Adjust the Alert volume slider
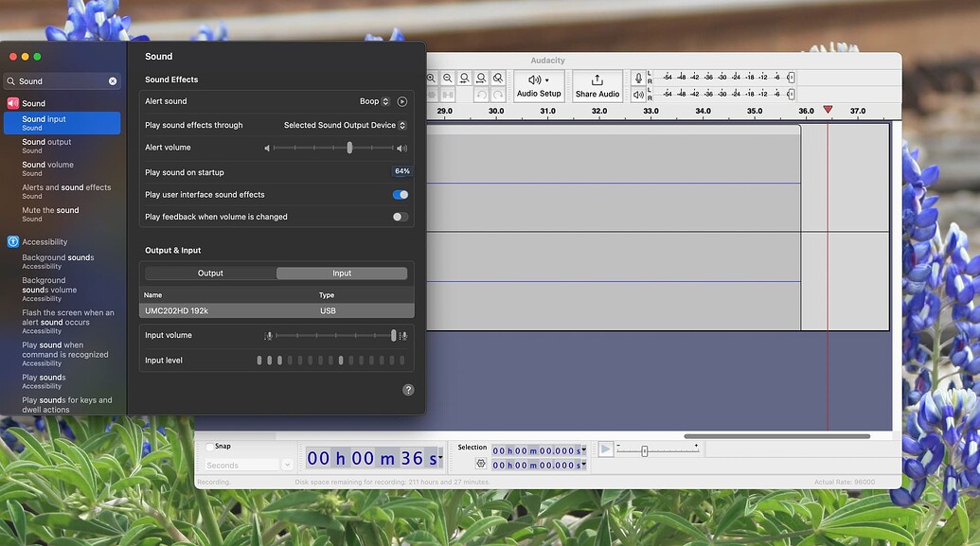Viewport: 980px width, 546px height. [348, 148]
